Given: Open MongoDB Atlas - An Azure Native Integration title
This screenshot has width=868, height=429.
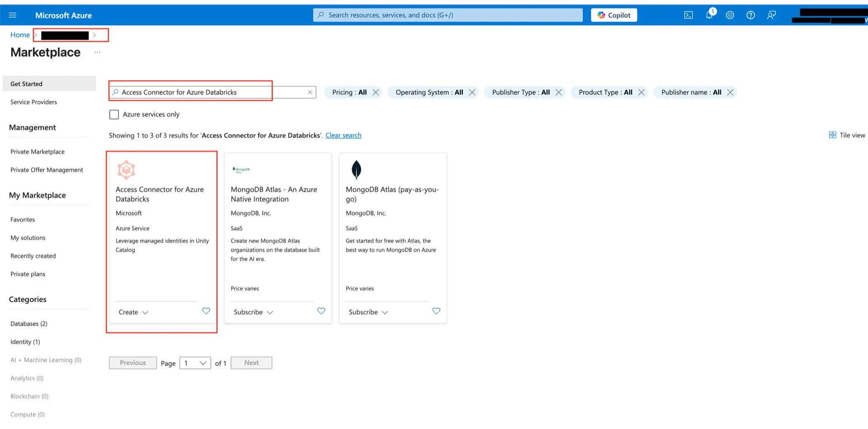Looking at the screenshot, I should [x=274, y=194].
